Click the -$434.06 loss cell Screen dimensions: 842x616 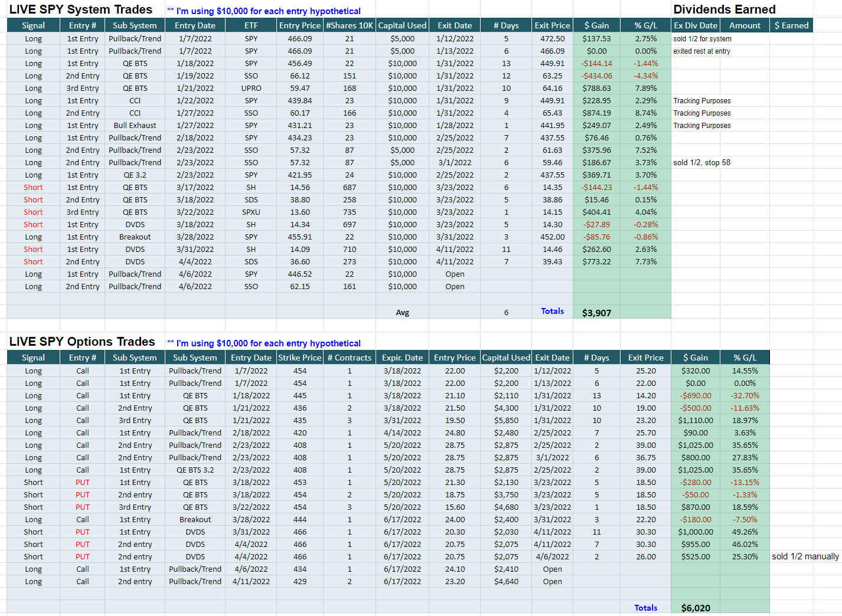tap(596, 76)
